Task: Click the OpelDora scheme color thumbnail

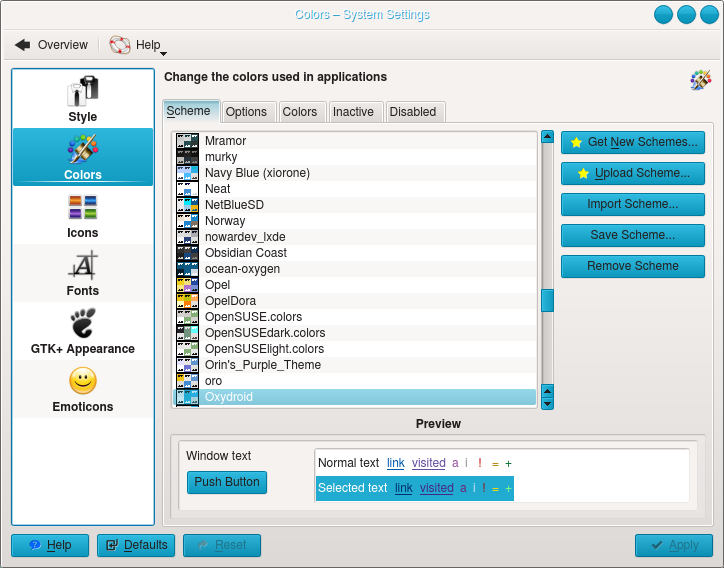Action: pyautogui.click(x=187, y=301)
